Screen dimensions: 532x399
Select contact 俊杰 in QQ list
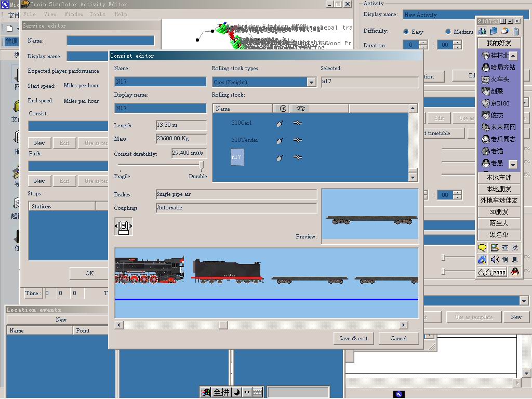pos(493,115)
